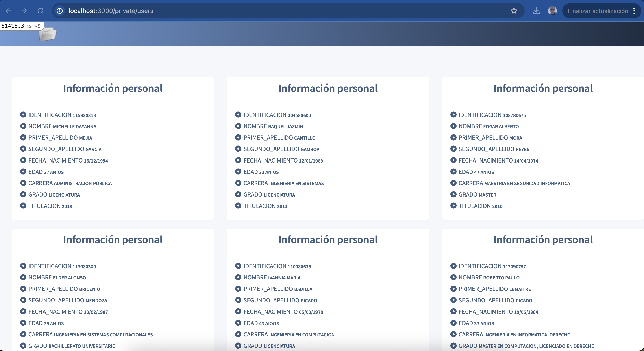
Task: Click bullet icon beside PRIMER_APELLIDO MORA
Action: tap(453, 137)
